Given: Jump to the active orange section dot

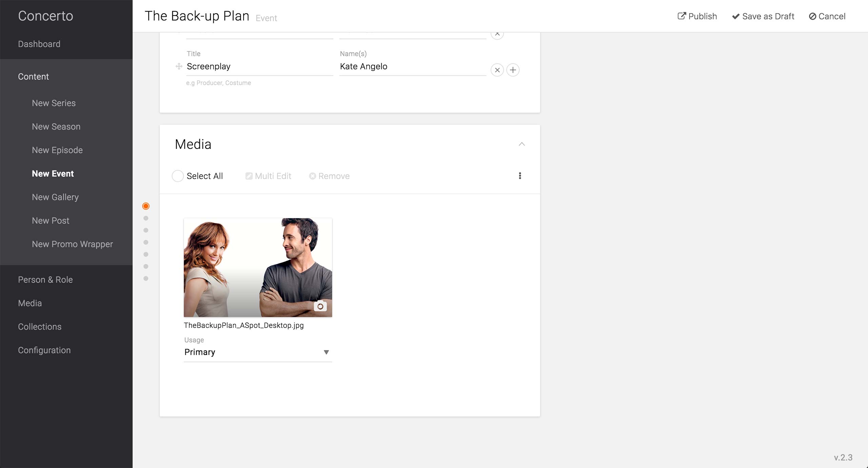Looking at the screenshot, I should tap(146, 206).
